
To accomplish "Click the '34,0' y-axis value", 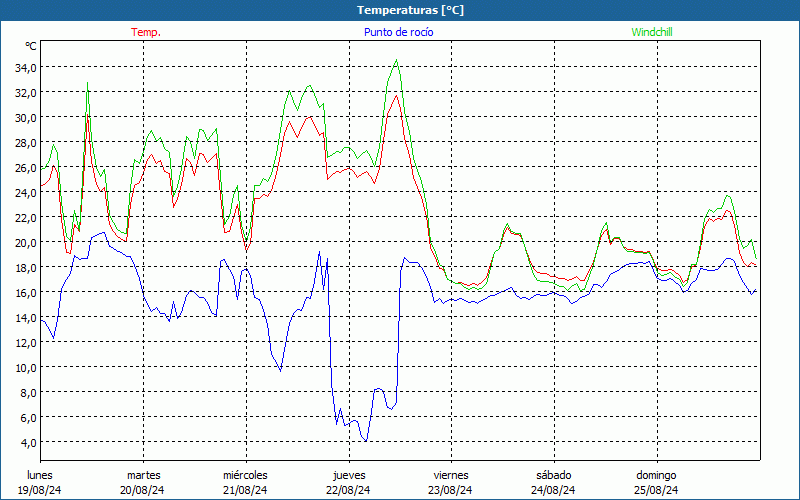I will [26, 68].
